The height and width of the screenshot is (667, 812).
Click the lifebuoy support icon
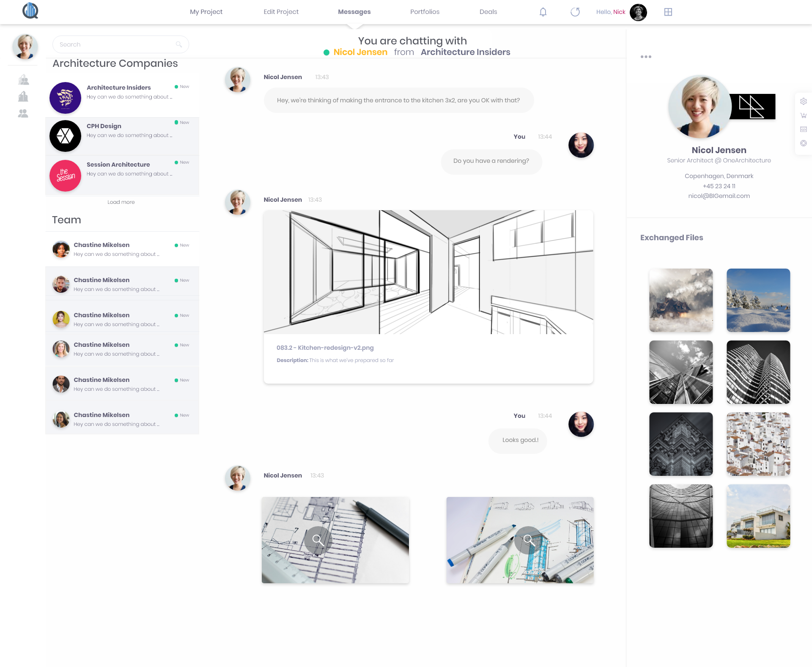[804, 143]
